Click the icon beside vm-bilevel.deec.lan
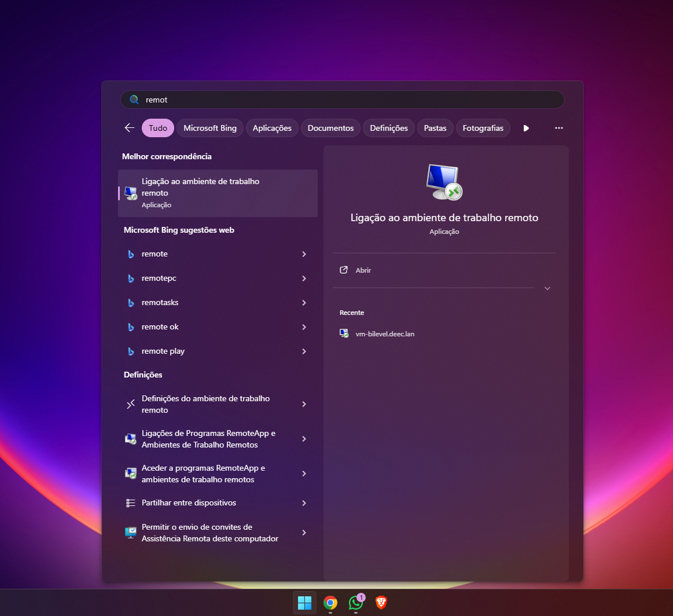Viewport: 673px width, 616px height. [344, 333]
